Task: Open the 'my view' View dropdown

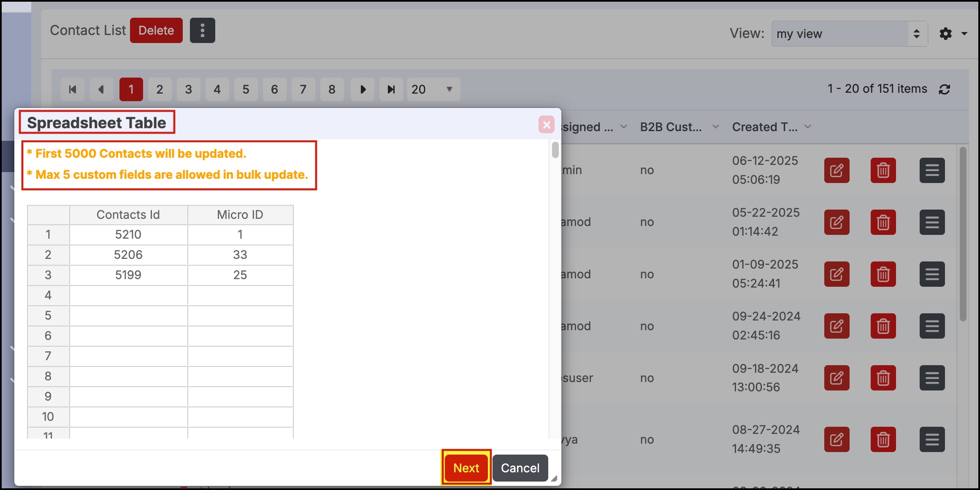Action: point(849,34)
